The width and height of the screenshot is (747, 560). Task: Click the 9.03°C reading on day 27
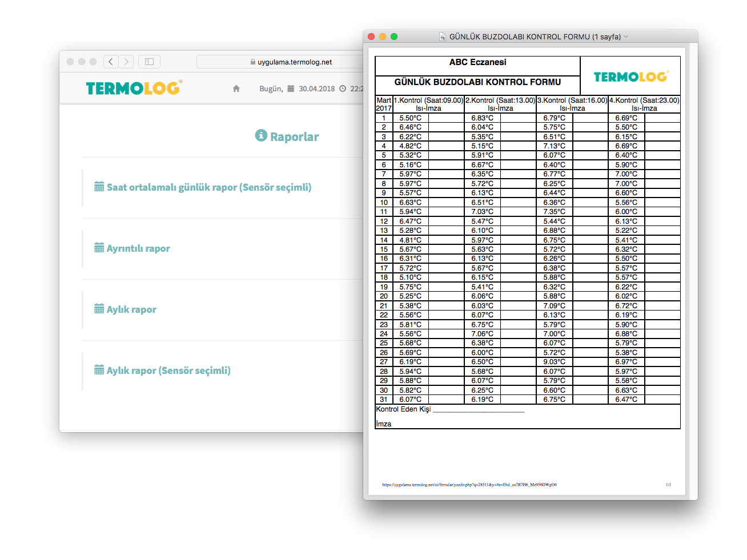point(555,362)
